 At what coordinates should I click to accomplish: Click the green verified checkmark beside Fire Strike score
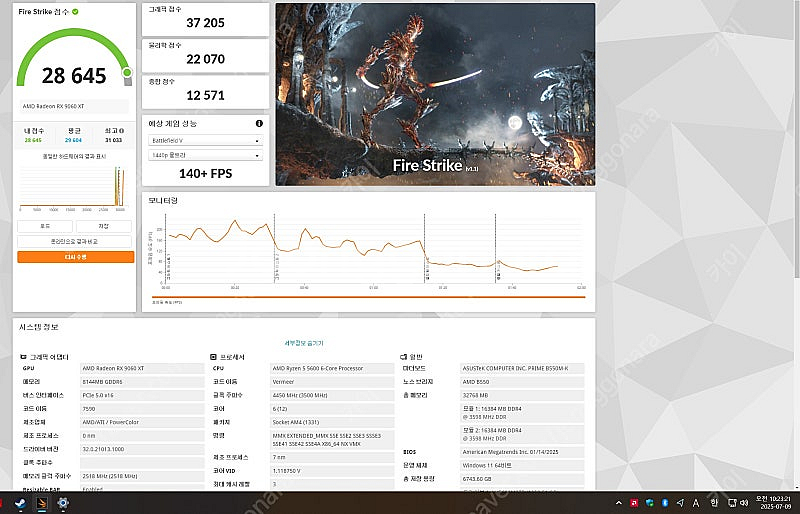click(x=75, y=11)
